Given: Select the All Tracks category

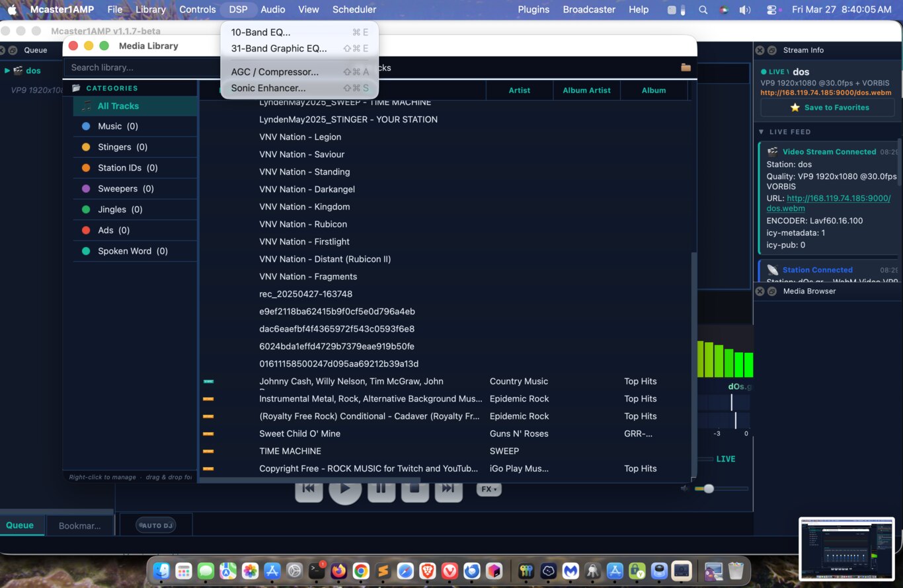Looking at the screenshot, I should point(136,106).
